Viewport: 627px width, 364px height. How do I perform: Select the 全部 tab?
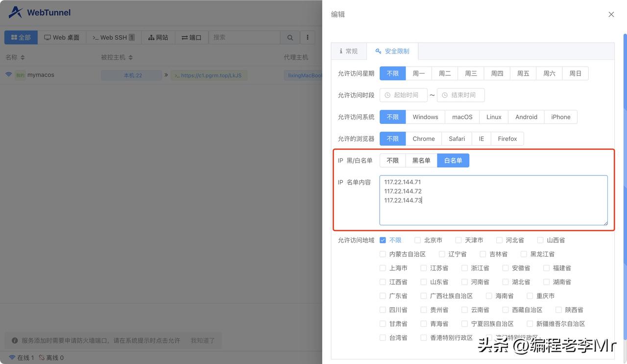point(21,37)
